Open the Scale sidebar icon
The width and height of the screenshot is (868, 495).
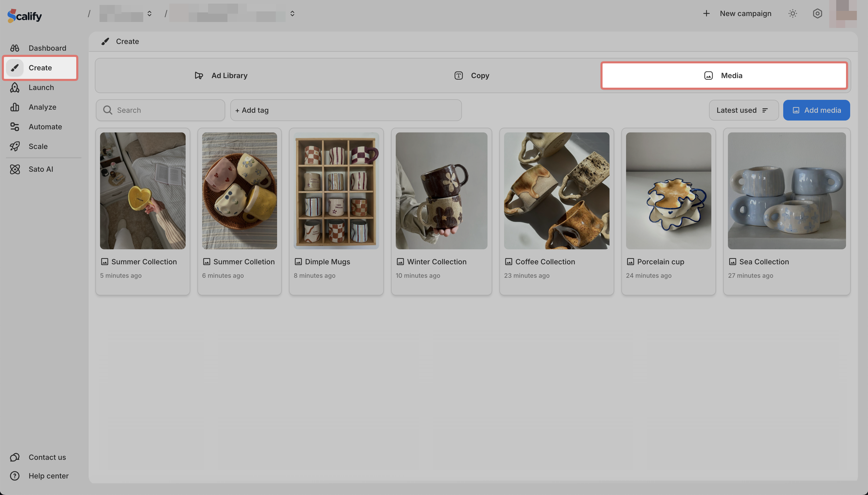[x=15, y=147]
